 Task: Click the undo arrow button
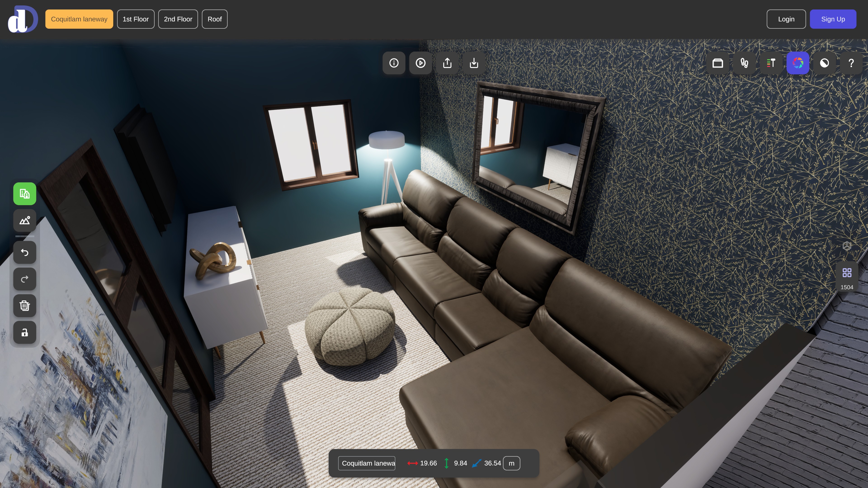coord(25,252)
